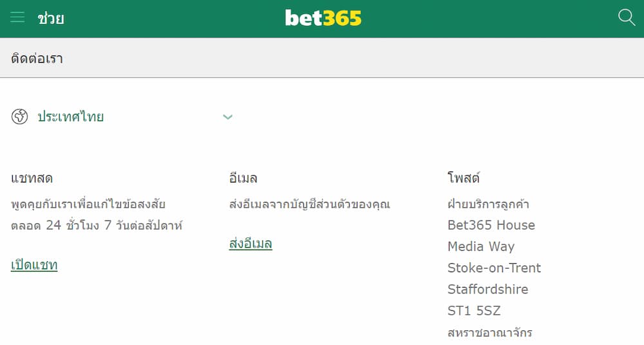This screenshot has height=345, width=644.
Task: Click the bet365 logo
Action: (323, 18)
